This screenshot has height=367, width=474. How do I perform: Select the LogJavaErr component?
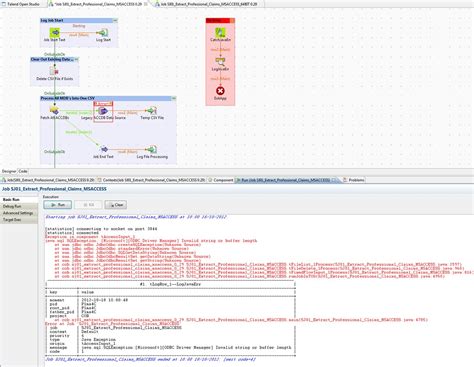pos(220,61)
